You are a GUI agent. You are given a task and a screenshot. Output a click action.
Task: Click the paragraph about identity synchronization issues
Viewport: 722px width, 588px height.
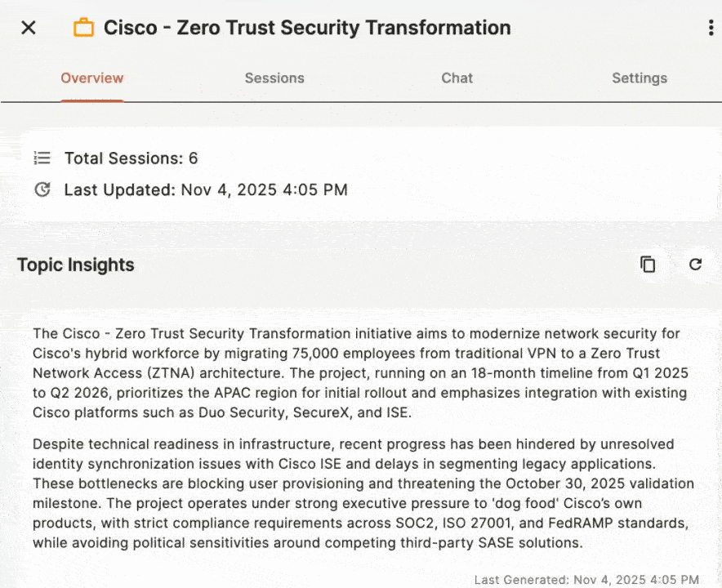[x=363, y=493]
